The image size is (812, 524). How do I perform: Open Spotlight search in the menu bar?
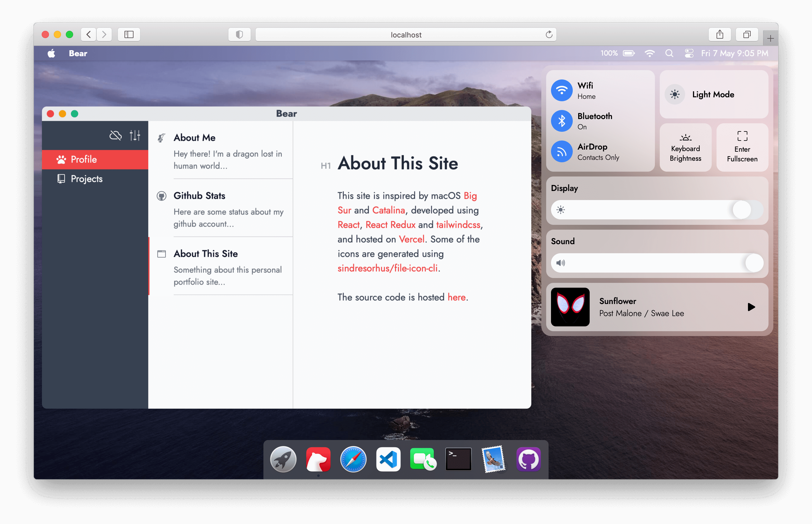[x=669, y=53]
